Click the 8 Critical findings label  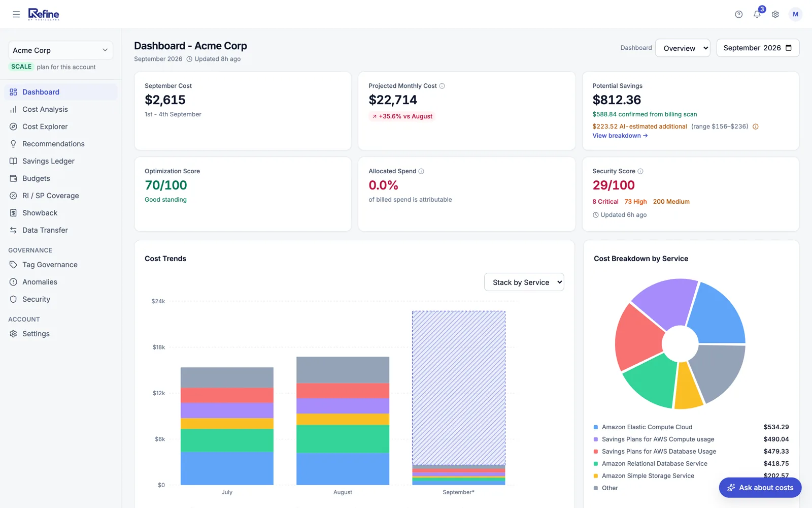coord(605,202)
